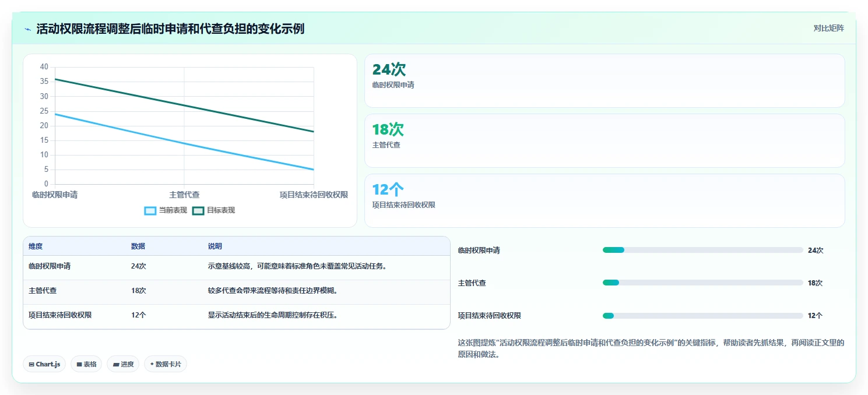Toggle the 当前表现 legend swatch
The height and width of the screenshot is (395, 868).
(150, 210)
